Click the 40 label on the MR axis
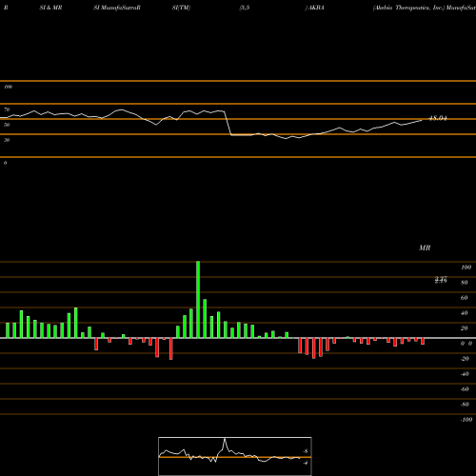The width and height of the screenshot is (476, 476). (x=465, y=313)
